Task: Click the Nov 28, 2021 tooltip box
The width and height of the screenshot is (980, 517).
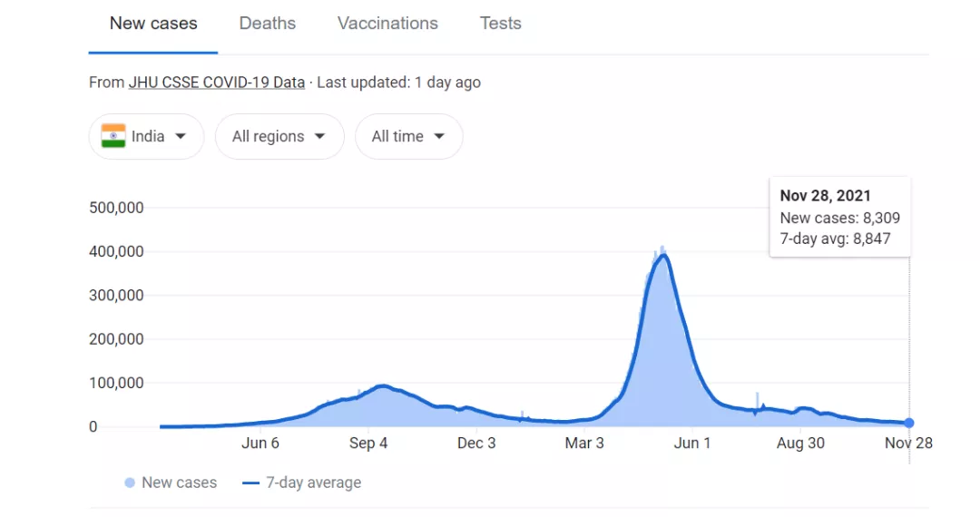Action: tap(839, 217)
